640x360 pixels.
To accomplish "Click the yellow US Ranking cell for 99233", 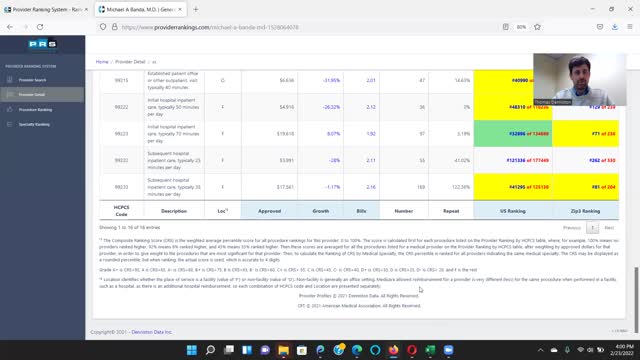I will [513, 187].
